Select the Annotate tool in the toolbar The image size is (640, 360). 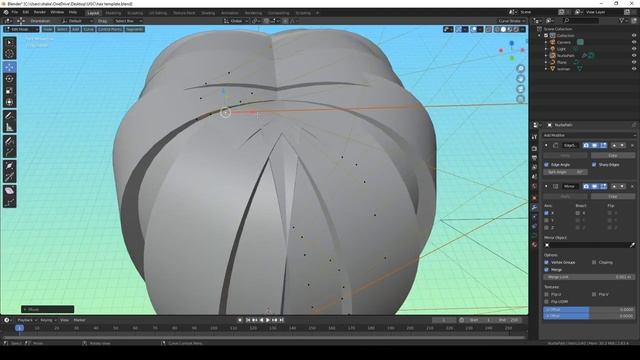9,116
